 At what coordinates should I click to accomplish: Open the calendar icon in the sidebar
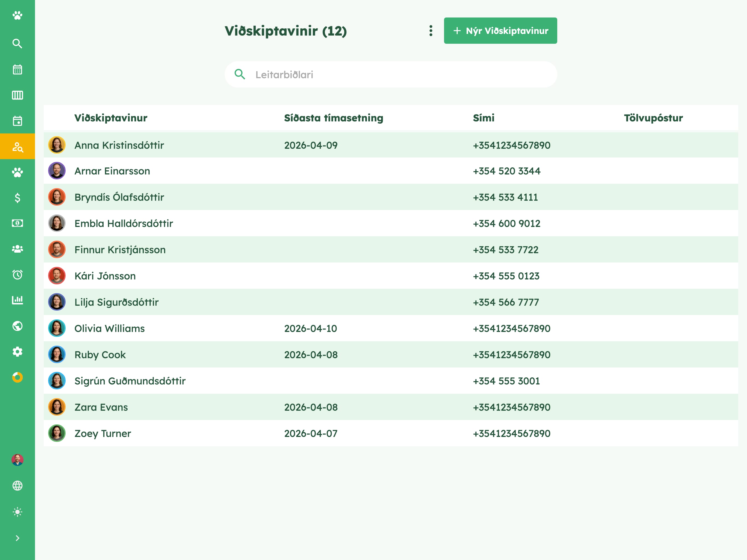[x=17, y=69]
